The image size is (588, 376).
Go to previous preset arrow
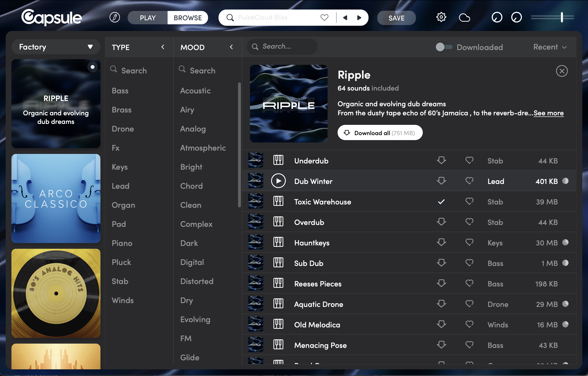point(345,17)
